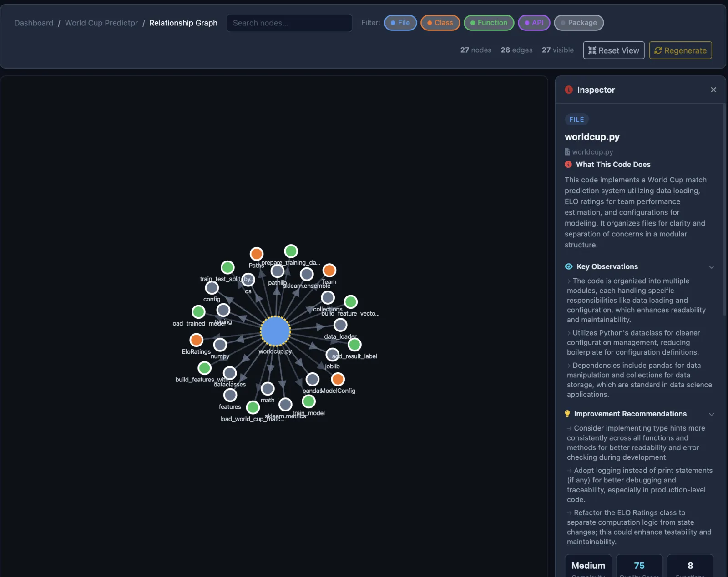Screen dimensions: 728x577
Task: Click the worldcup.py file path text
Action: pos(592,152)
